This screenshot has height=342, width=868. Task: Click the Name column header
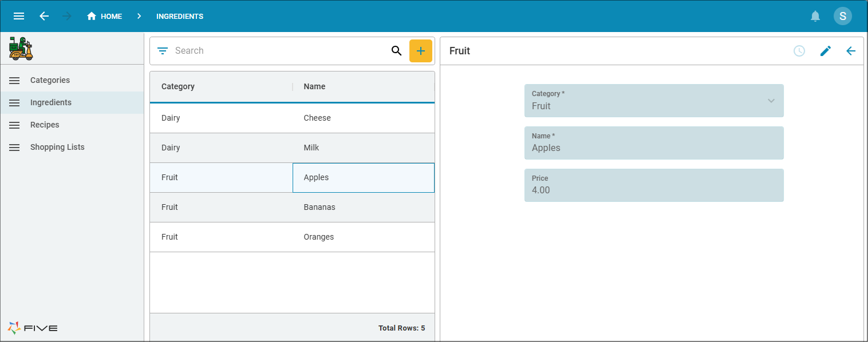(314, 86)
